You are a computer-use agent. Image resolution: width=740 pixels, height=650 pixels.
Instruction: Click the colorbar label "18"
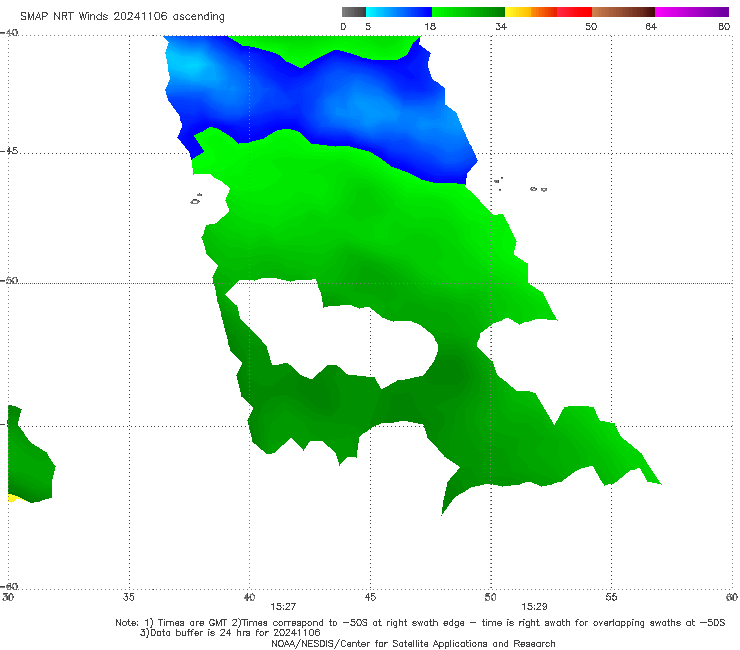pyautogui.click(x=430, y=26)
